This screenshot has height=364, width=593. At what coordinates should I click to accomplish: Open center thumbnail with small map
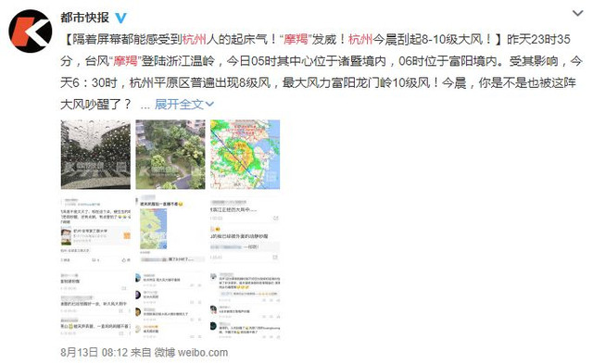(x=170, y=229)
